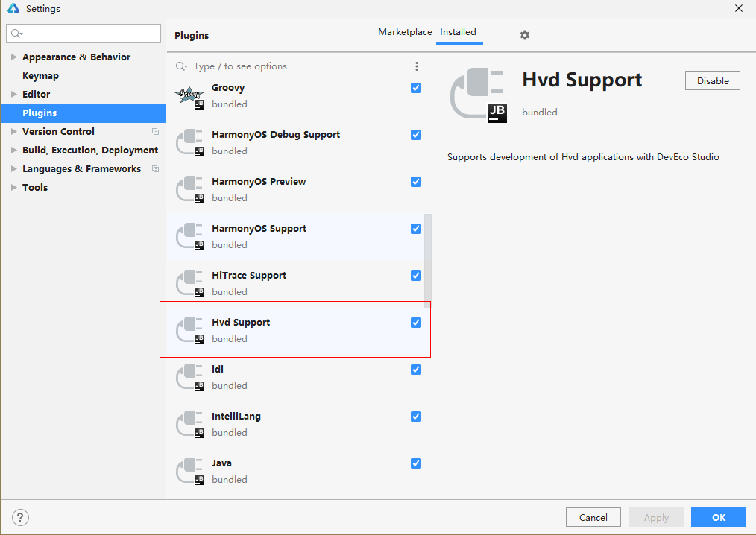Click the HarmonyOS Debug Support plug icon
Viewport: 756px width, 535px height.
pos(190,142)
